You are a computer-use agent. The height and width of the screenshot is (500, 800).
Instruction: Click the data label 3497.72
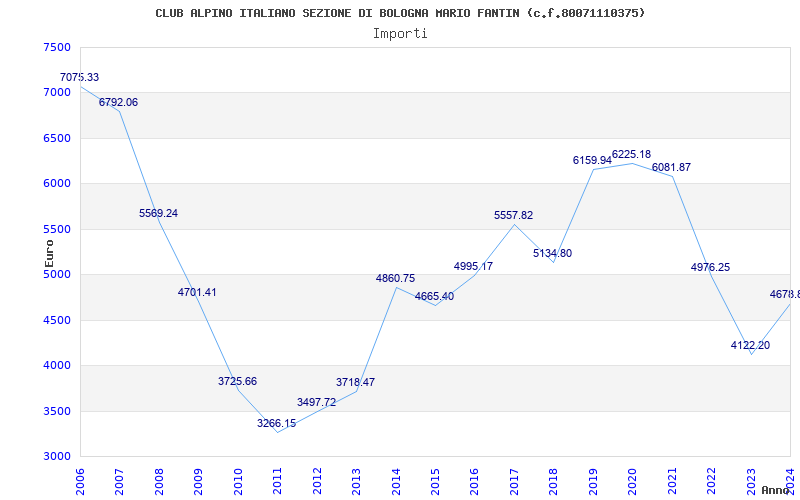click(317, 402)
